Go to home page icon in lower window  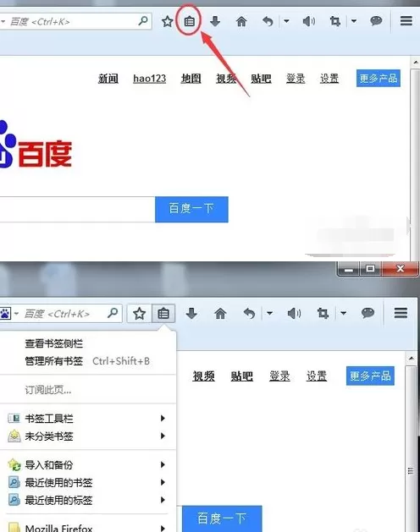(220, 314)
